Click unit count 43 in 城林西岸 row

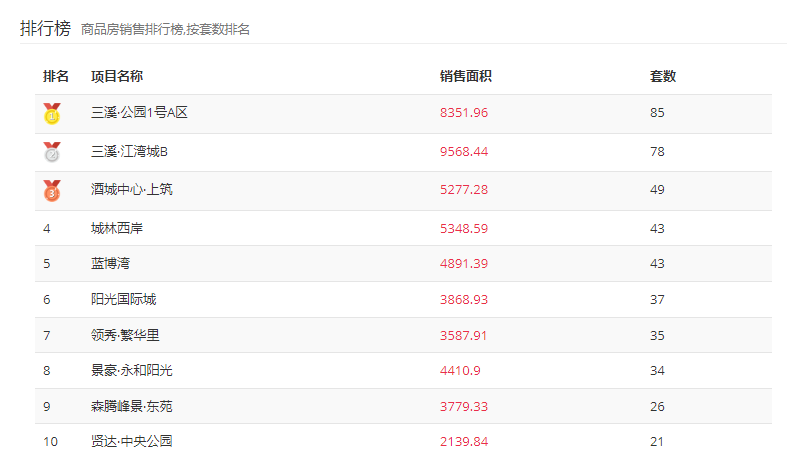tap(657, 228)
